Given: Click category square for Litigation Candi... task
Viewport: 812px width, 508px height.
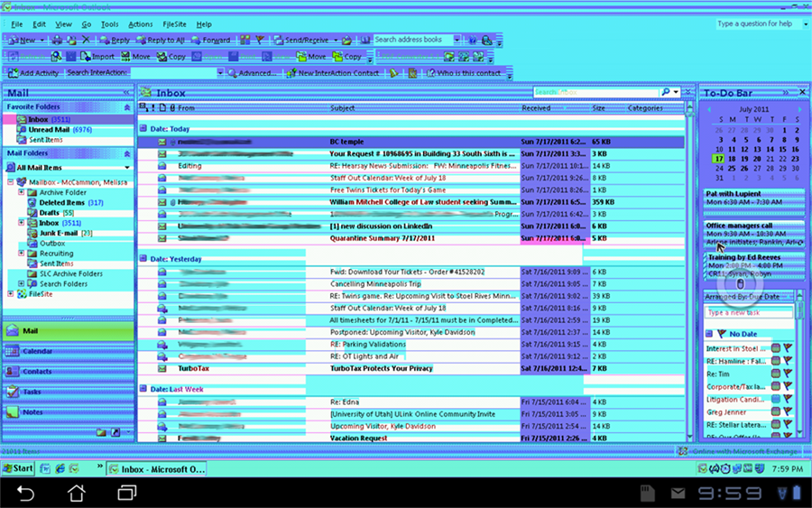Looking at the screenshot, I should pos(776,399).
